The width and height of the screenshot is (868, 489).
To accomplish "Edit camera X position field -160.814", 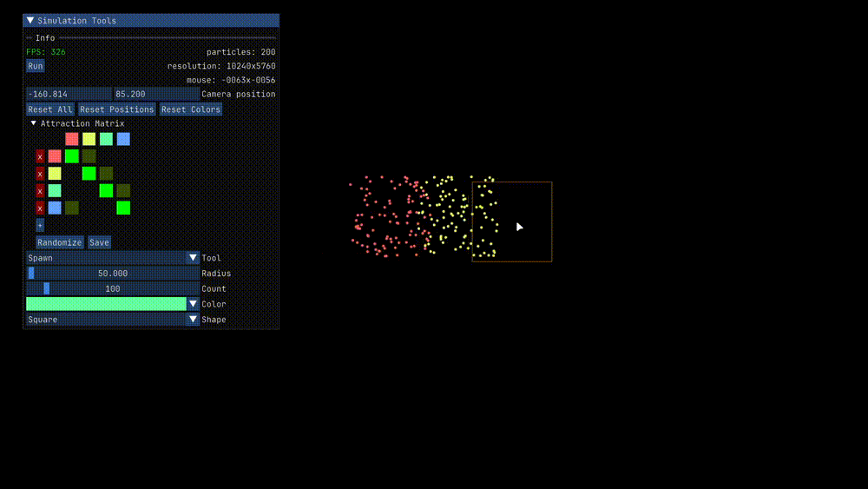I will point(69,94).
